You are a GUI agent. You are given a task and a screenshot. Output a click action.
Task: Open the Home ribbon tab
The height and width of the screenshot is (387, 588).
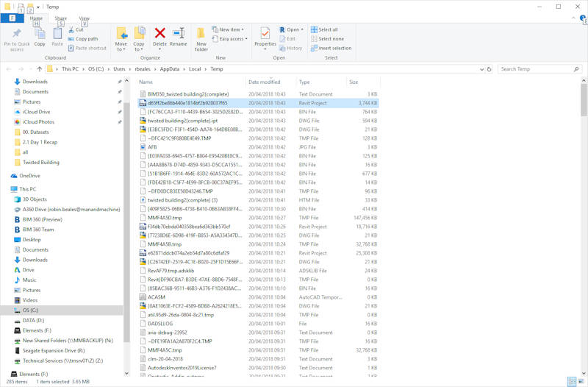tap(36, 18)
